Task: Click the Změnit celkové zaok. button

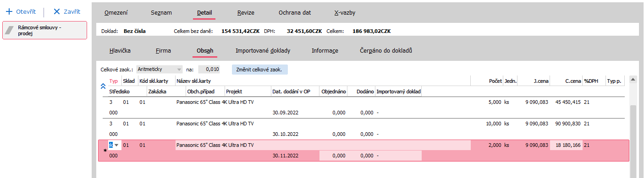Action: (x=260, y=70)
